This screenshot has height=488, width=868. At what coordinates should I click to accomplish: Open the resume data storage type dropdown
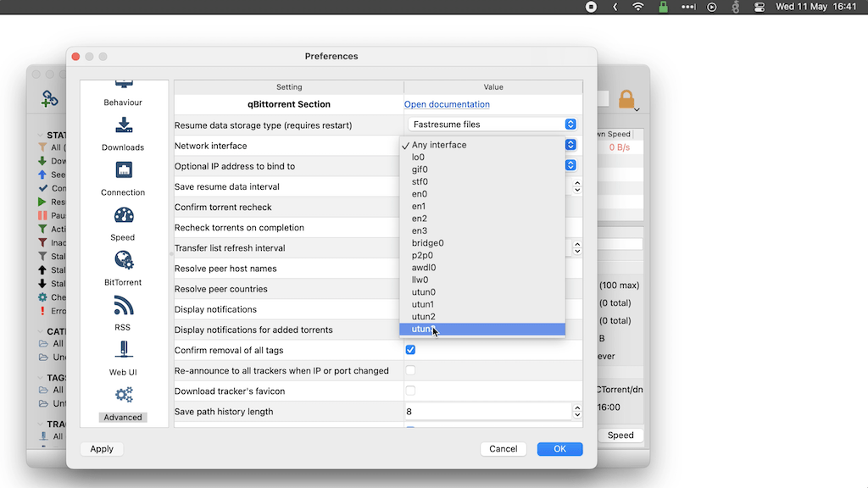tap(570, 124)
